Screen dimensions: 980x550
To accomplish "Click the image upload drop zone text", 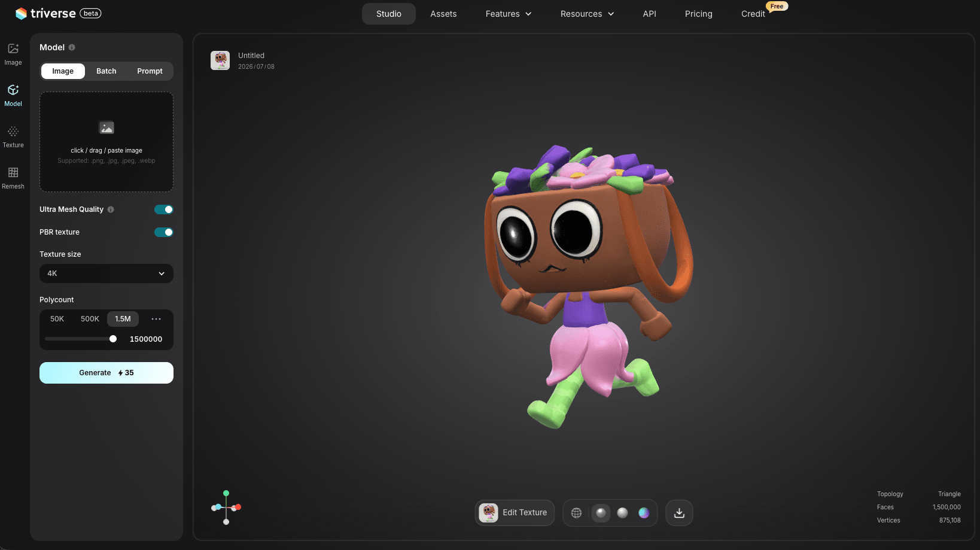I will pos(106,151).
